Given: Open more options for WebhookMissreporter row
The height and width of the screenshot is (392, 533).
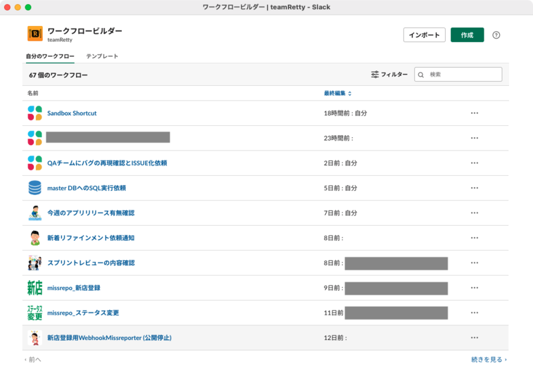Looking at the screenshot, I should tap(474, 337).
